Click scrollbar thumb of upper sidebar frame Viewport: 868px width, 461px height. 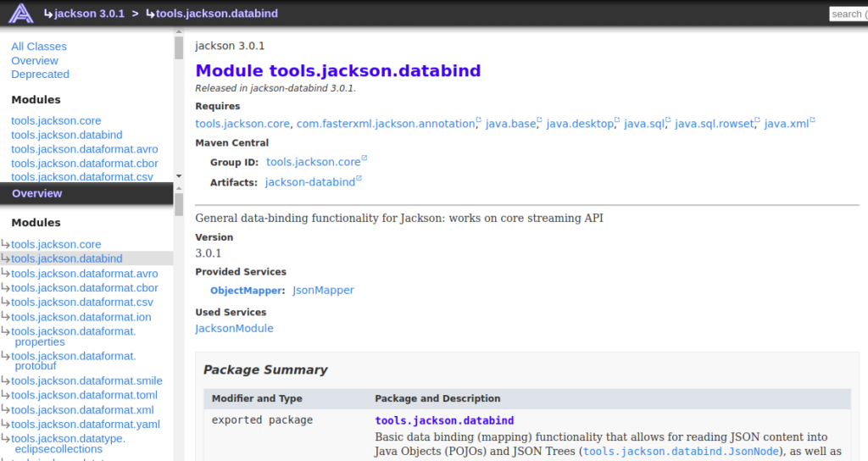(179, 47)
